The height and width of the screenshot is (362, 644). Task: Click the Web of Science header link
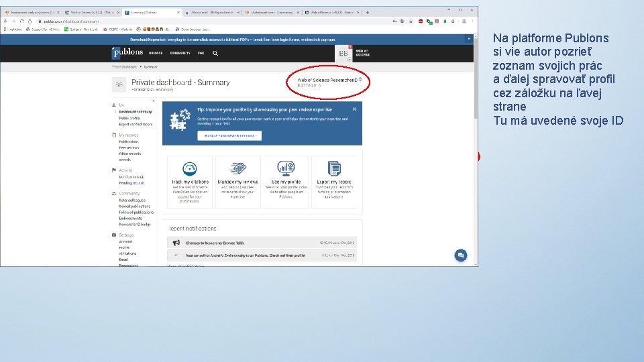pyautogui.click(x=363, y=53)
